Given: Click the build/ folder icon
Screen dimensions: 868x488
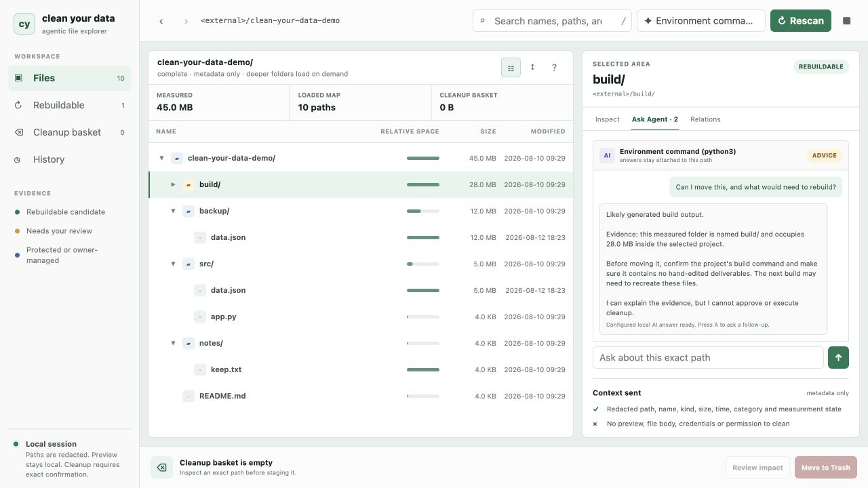Looking at the screenshot, I should click(189, 184).
